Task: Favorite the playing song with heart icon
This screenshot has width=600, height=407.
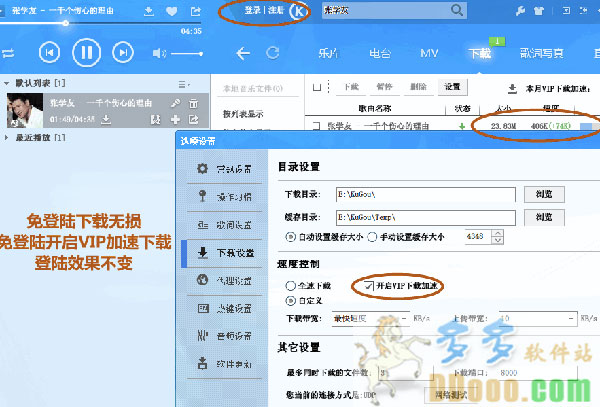Action: point(172,11)
